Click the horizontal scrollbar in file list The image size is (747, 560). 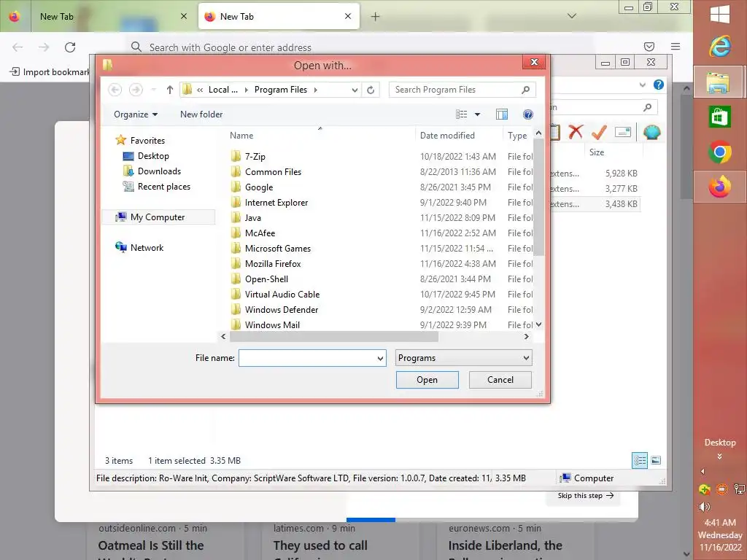click(x=334, y=337)
